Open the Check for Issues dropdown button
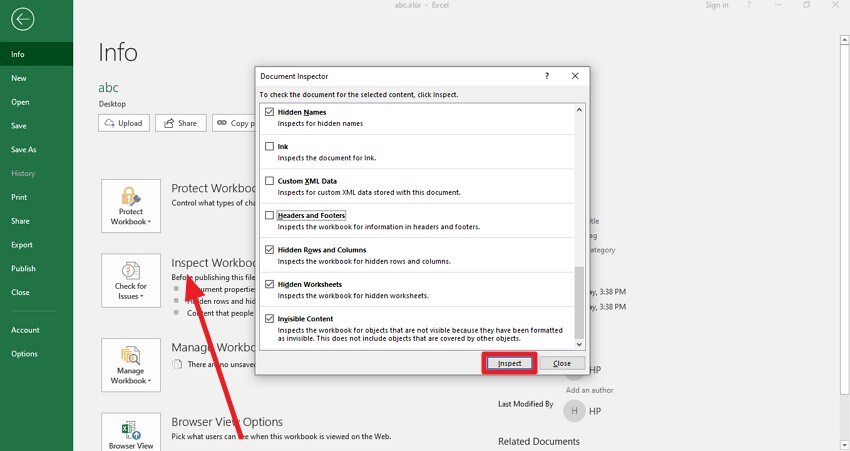The height and width of the screenshot is (451, 850). (x=131, y=280)
